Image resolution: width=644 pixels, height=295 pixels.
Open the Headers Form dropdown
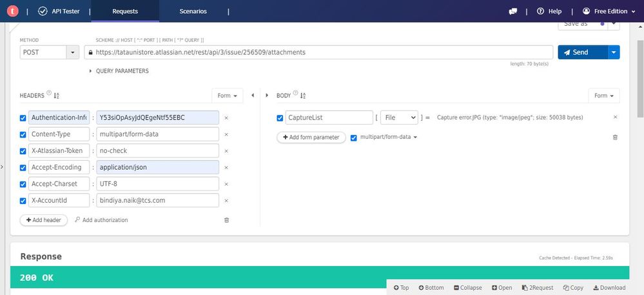[x=227, y=96]
